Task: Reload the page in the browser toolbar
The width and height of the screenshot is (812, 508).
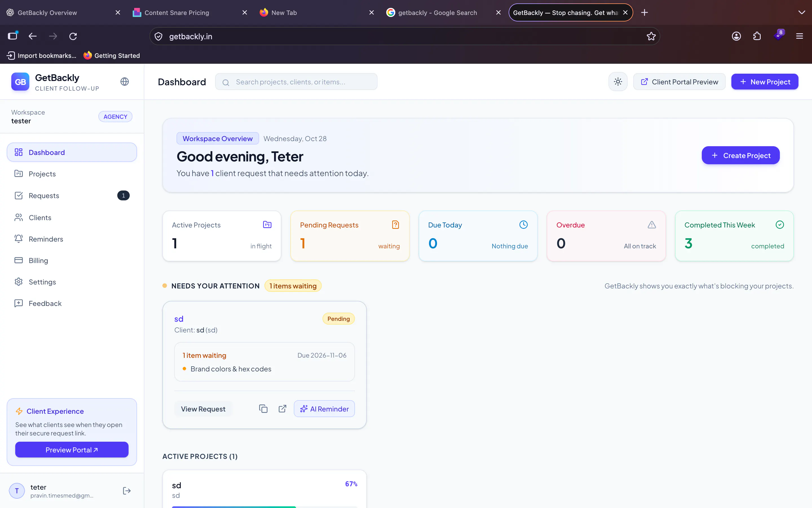Action: 73,36
